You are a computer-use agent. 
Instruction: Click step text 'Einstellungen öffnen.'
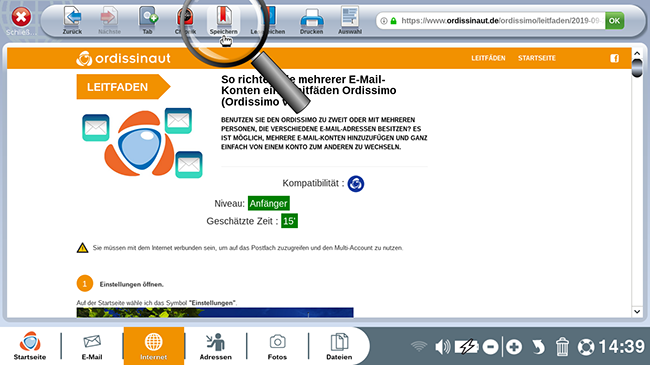(x=131, y=284)
